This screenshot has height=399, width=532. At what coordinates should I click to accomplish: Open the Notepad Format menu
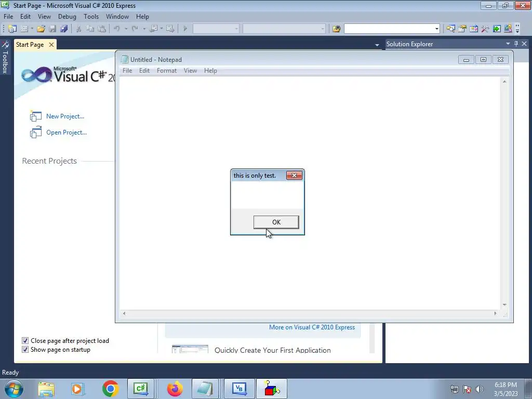[x=167, y=71]
